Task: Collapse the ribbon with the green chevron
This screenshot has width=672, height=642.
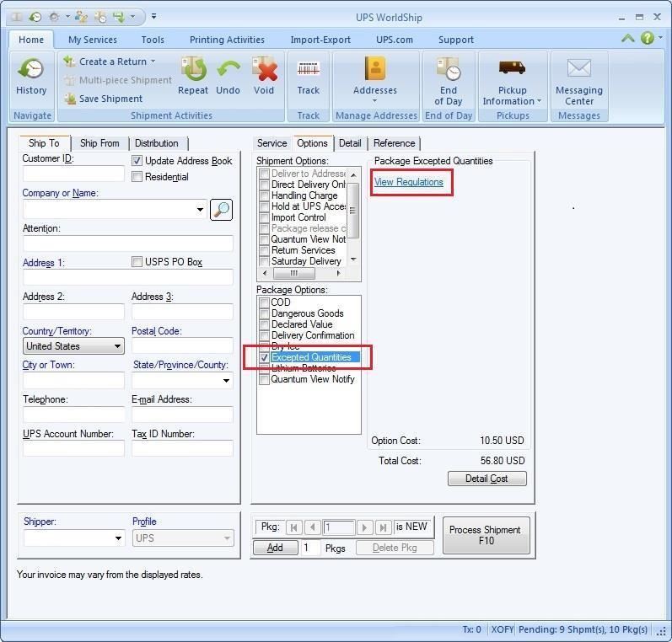Action: [x=628, y=39]
